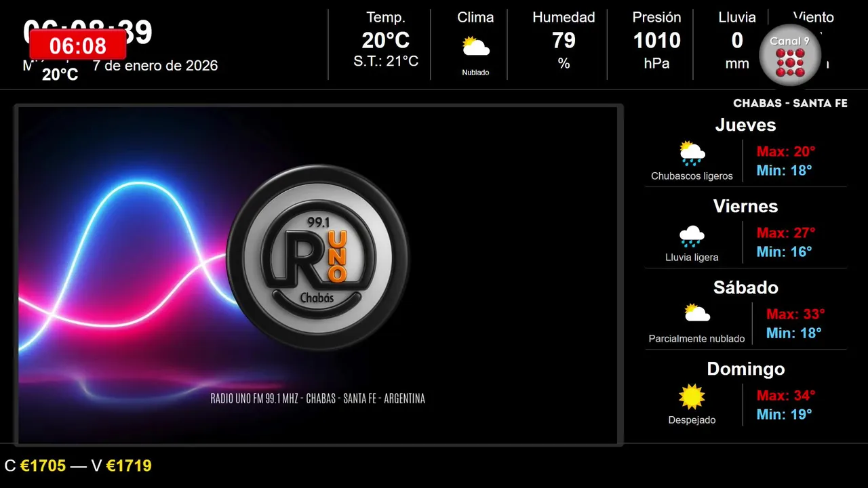Click the Domingo sun icon
The image size is (868, 488).
(x=692, y=397)
